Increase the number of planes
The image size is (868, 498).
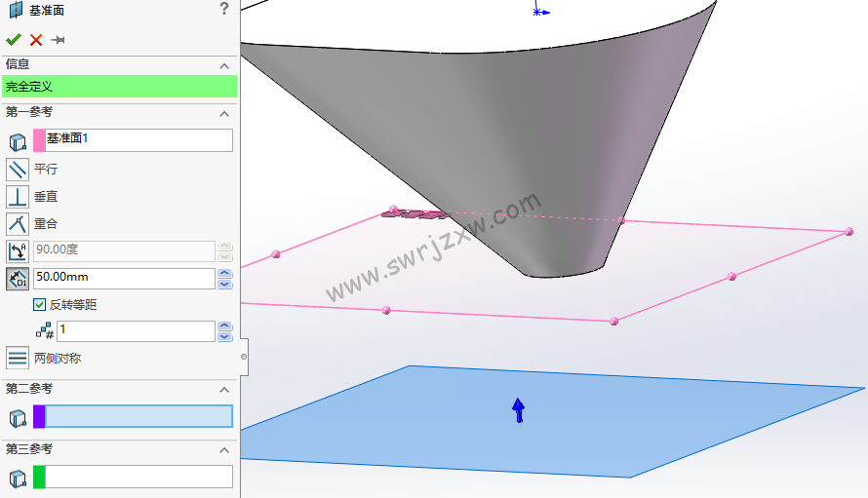pos(224,326)
